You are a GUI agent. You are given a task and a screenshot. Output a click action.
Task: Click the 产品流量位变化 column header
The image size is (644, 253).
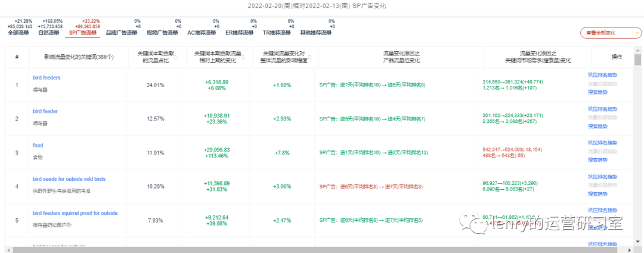[401, 57]
